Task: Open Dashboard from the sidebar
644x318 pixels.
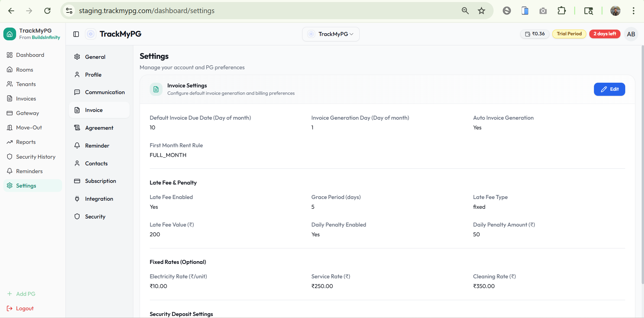Action: tap(33, 55)
